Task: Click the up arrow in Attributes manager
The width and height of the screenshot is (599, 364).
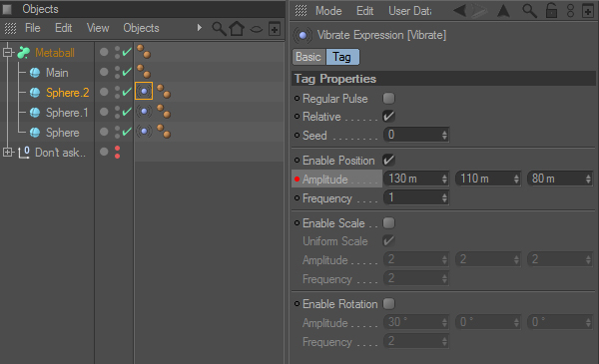Action: click(503, 11)
